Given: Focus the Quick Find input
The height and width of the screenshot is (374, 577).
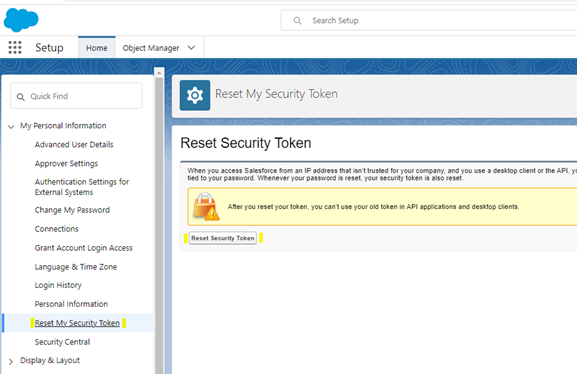Looking at the screenshot, I should 77,96.
